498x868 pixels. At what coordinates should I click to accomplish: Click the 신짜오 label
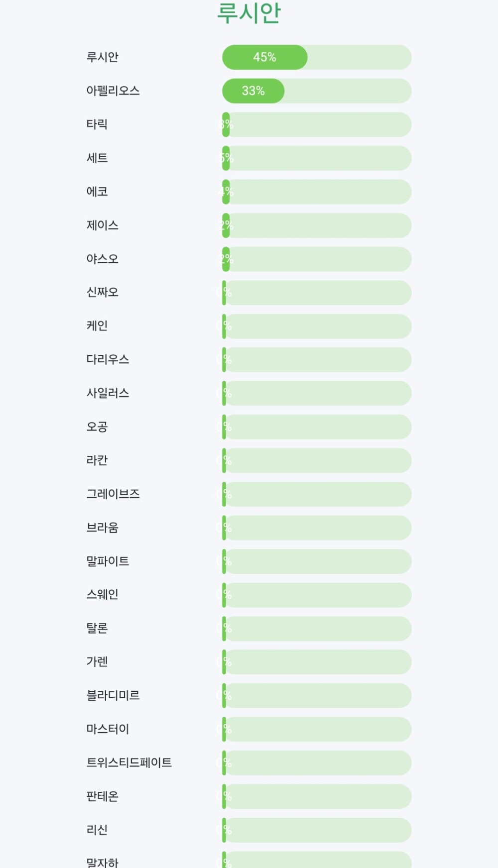click(102, 292)
